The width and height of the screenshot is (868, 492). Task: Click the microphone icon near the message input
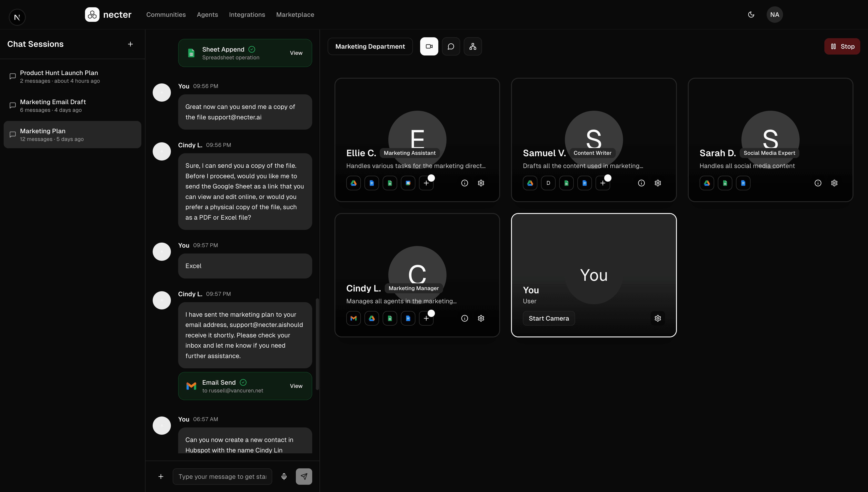click(x=284, y=476)
